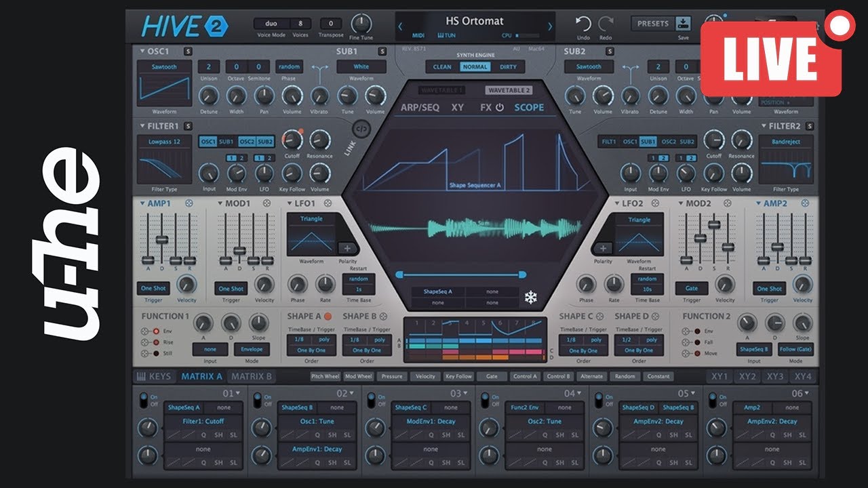Image resolution: width=868 pixels, height=488 pixels.
Task: Open AMP1 One Shot trigger selector
Action: click(x=154, y=288)
